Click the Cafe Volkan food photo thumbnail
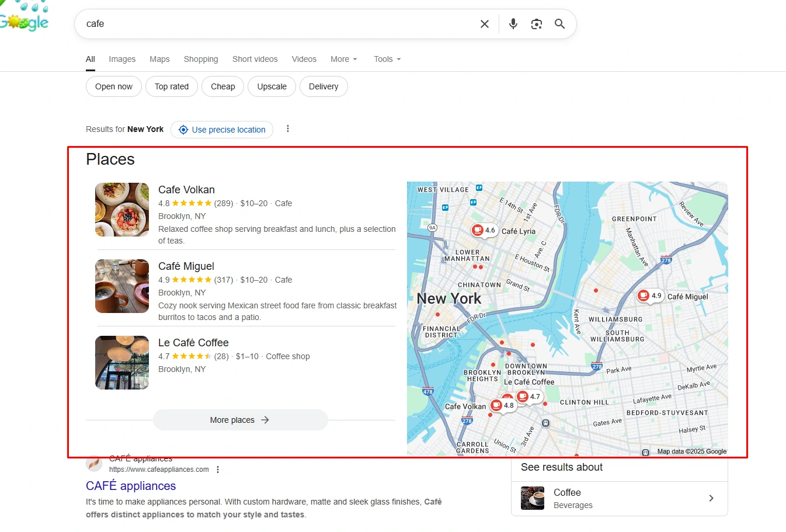786x532 pixels. pos(122,210)
